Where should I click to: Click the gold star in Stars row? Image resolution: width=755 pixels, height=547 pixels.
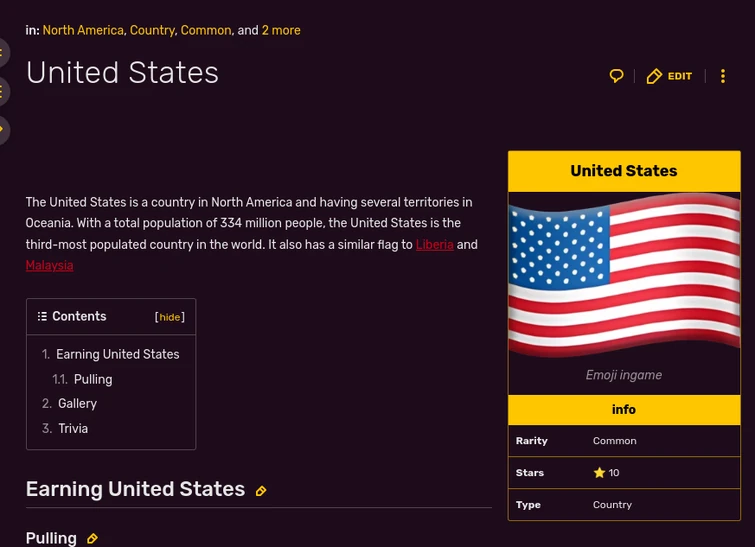[x=599, y=473]
